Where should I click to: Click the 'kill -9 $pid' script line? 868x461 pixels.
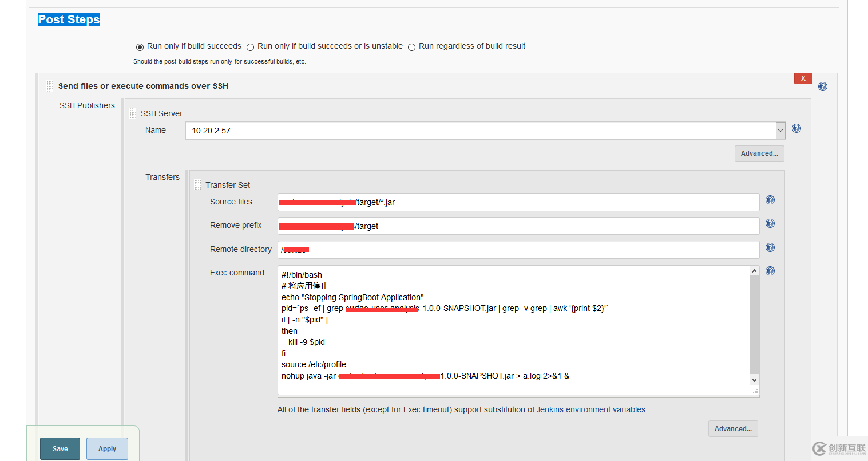pos(307,342)
